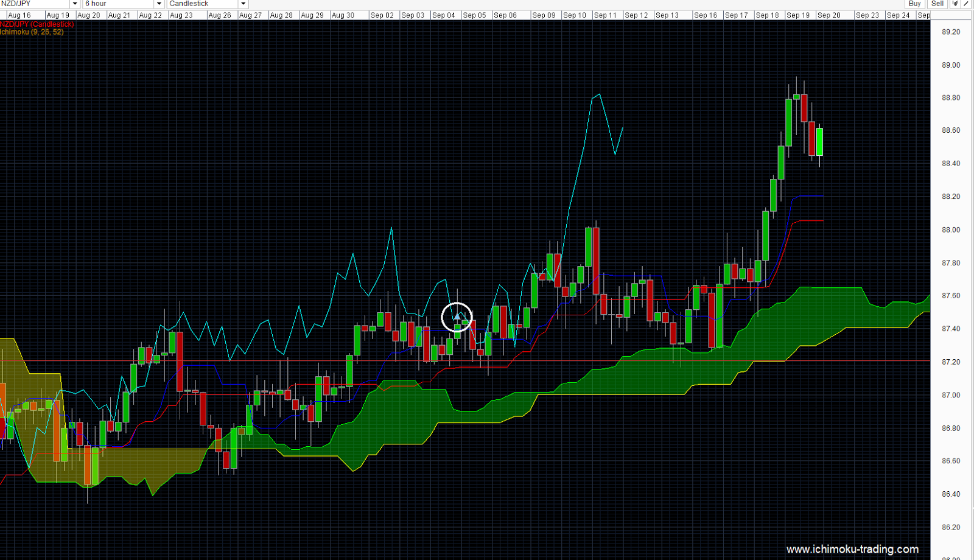Click the Buy button
Viewport: 974px width, 560px height.
[914, 4]
